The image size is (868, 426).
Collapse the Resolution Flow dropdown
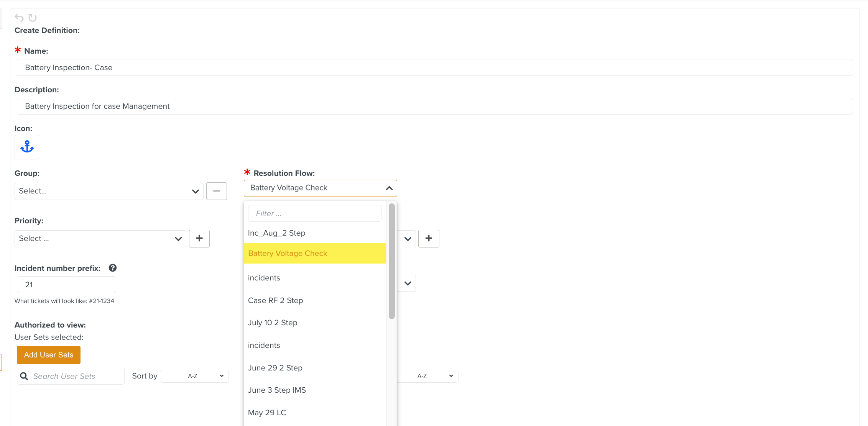[389, 188]
